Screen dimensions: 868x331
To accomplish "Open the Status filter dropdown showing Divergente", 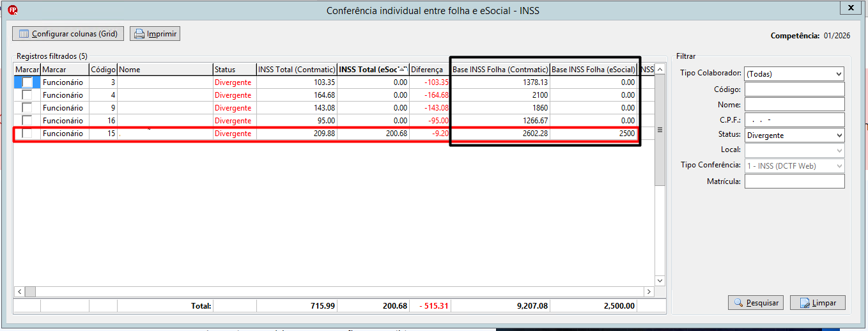I will point(839,135).
